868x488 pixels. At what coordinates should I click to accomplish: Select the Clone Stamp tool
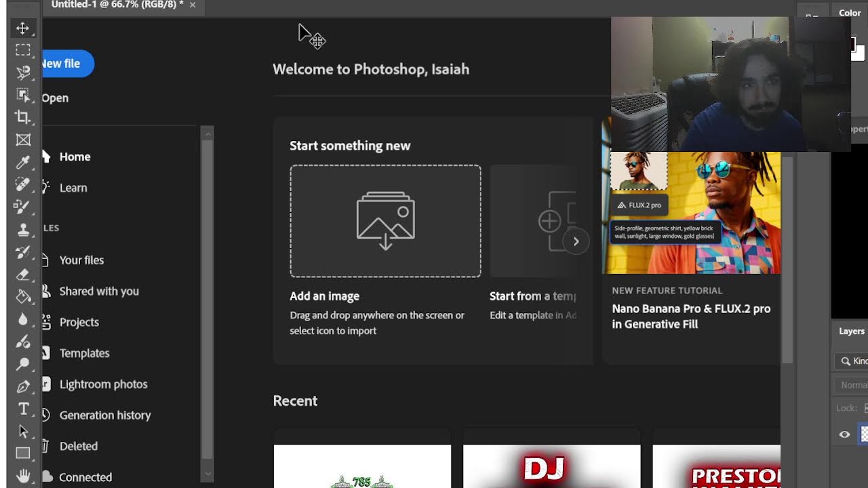point(23,229)
